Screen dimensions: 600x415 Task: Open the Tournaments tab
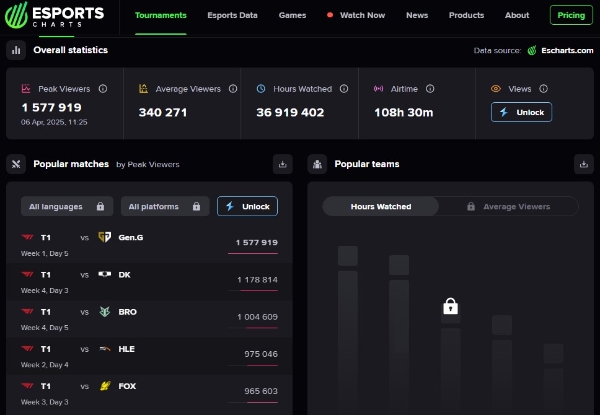pos(161,15)
